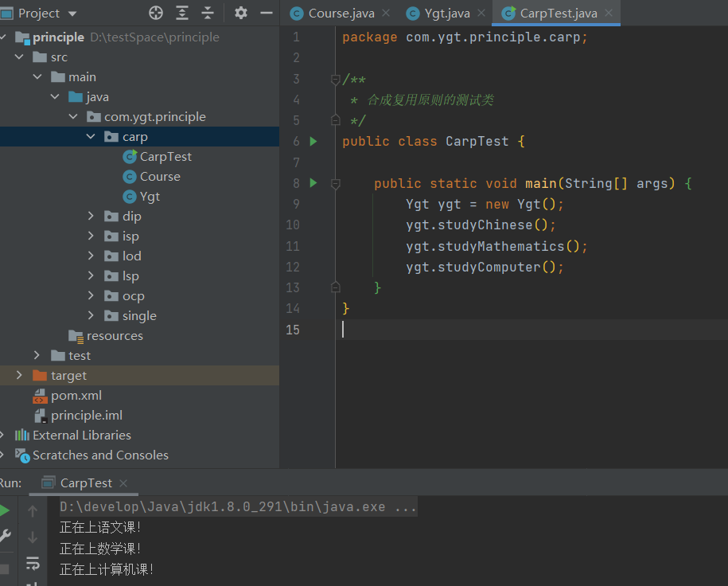Click the Collapse All icon in Project panel
This screenshot has width=728, height=586.
coord(208,13)
